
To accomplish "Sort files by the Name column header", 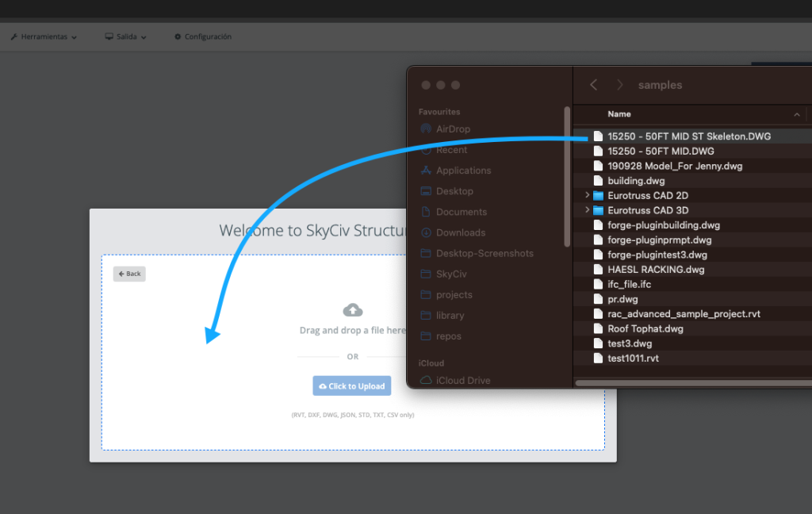I will click(x=619, y=114).
